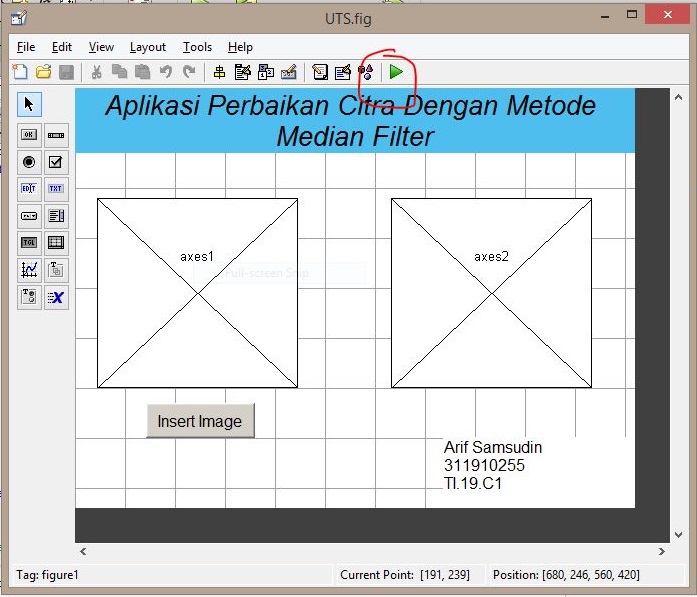
Task: Pick the Slider component in palette
Action: pos(56,135)
